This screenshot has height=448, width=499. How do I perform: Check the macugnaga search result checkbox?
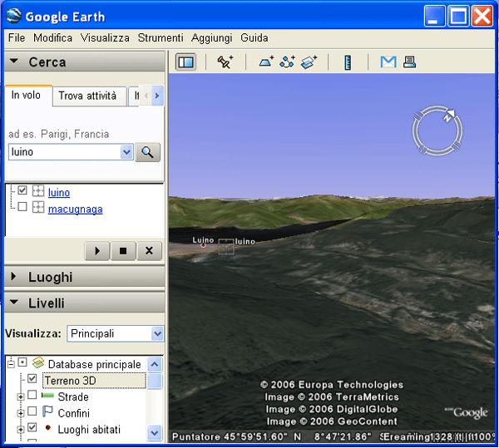[22, 207]
